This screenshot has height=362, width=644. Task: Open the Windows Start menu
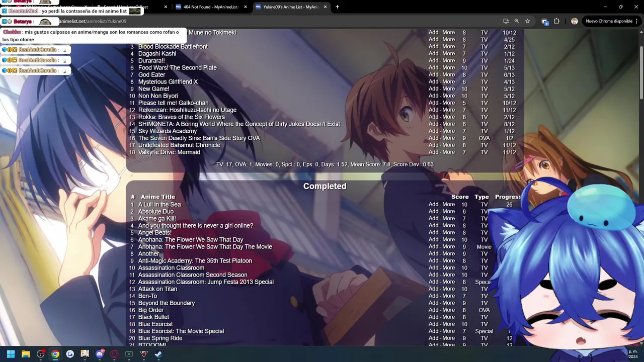[11, 354]
